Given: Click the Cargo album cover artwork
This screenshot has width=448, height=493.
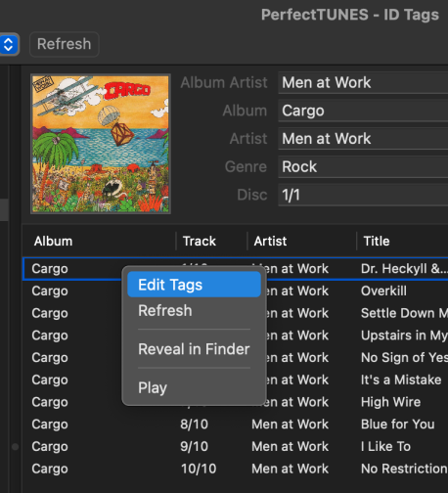Looking at the screenshot, I should (101, 144).
